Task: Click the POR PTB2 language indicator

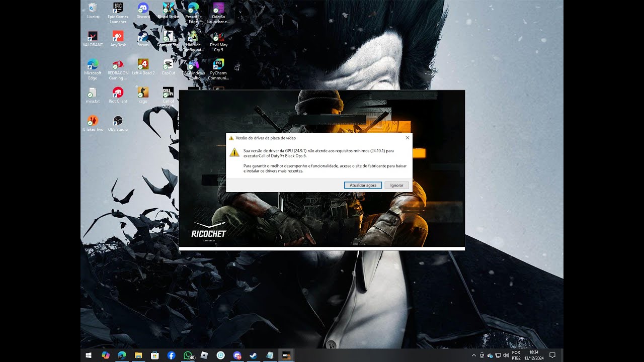Action: [516, 355]
